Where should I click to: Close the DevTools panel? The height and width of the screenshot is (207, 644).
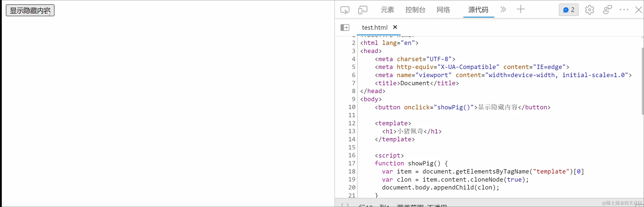pos(639,10)
